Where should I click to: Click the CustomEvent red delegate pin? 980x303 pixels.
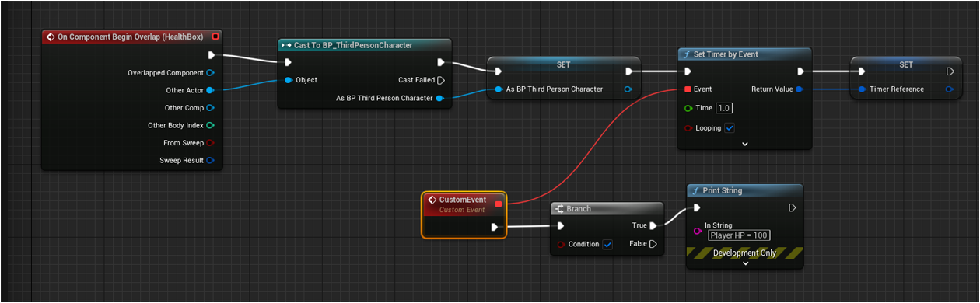499,204
